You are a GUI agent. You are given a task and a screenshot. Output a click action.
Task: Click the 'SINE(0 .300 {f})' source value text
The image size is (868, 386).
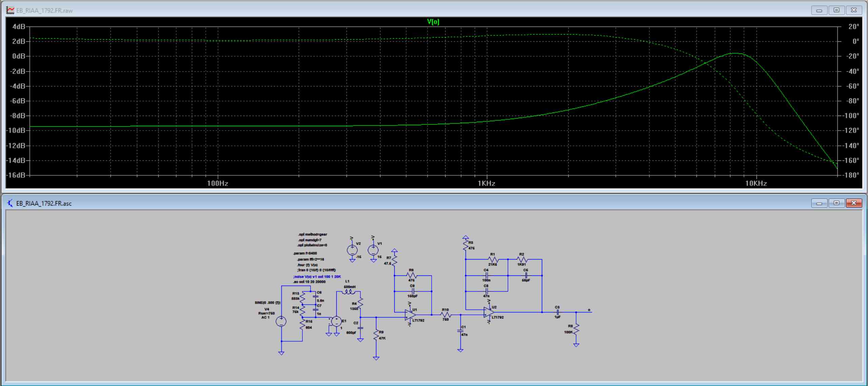tap(268, 303)
